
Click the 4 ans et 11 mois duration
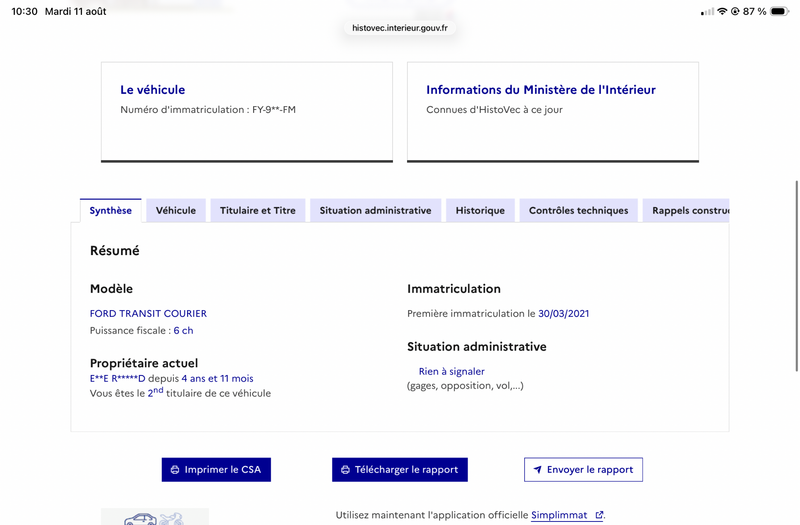[x=217, y=379]
